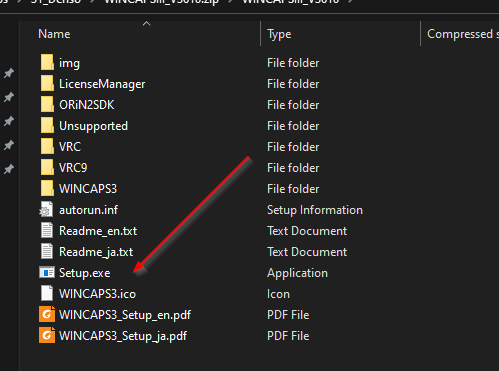The image size is (499, 371).
Task: Select the Unsupported folder icon
Action: pyautogui.click(x=47, y=126)
